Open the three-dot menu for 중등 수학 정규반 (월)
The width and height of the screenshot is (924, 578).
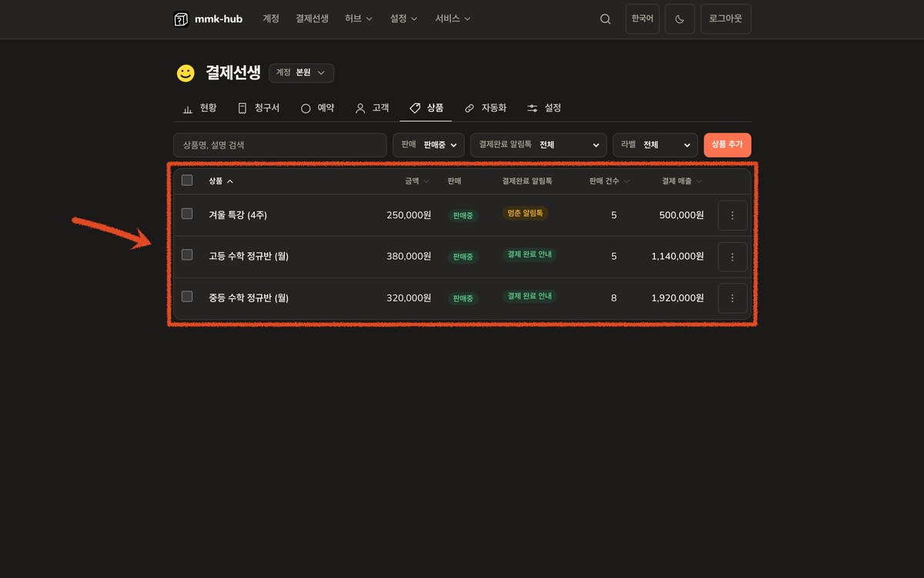click(x=732, y=297)
